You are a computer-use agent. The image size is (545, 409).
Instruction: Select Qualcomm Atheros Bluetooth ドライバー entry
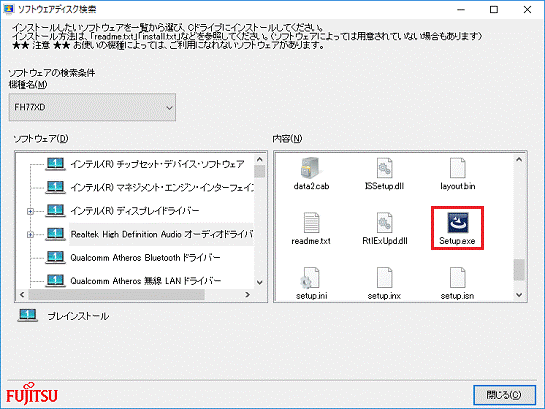click(x=145, y=257)
